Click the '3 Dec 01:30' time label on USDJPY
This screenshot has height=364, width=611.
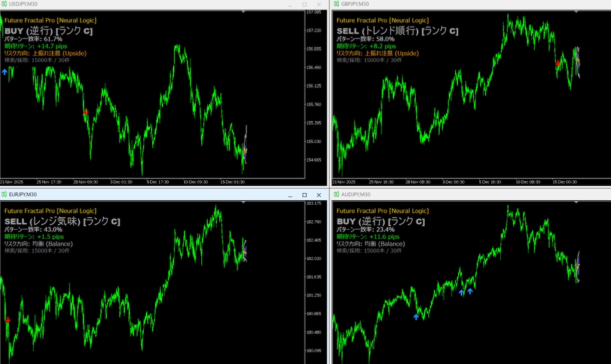pyautogui.click(x=122, y=182)
